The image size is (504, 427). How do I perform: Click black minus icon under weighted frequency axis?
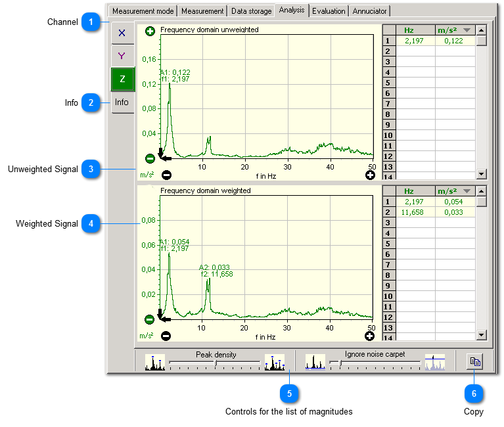[166, 336]
